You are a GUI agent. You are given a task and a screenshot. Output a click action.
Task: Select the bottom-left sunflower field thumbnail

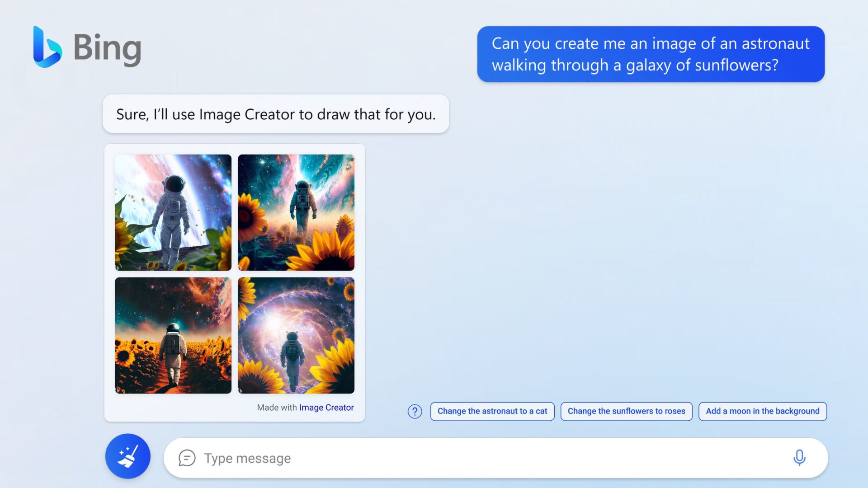click(x=173, y=335)
